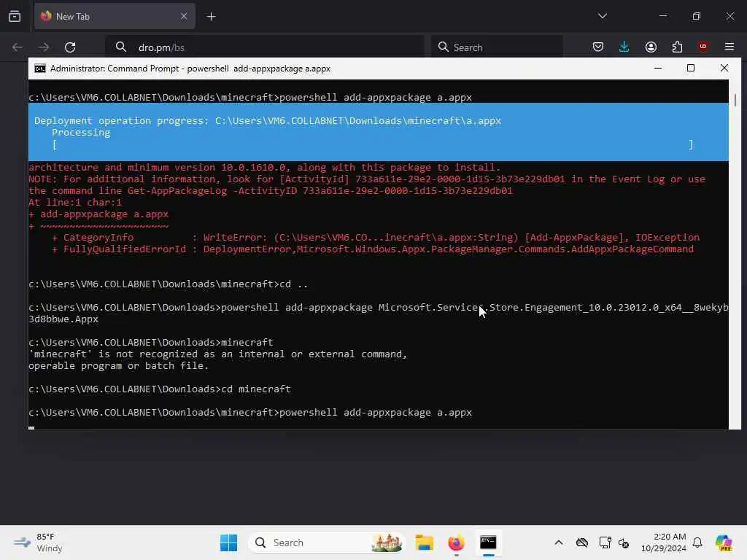This screenshot has height=560, width=747.
Task: Minimize the Command Prompt window
Action: click(x=658, y=68)
